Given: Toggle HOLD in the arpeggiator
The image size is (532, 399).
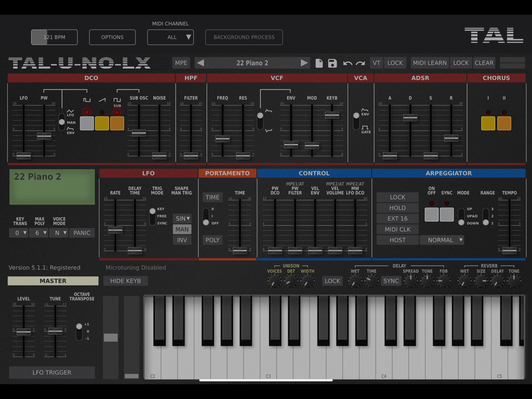Looking at the screenshot, I should click(397, 208).
